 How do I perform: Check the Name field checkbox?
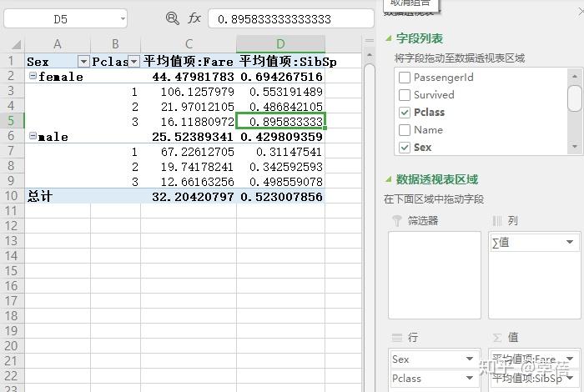point(405,130)
